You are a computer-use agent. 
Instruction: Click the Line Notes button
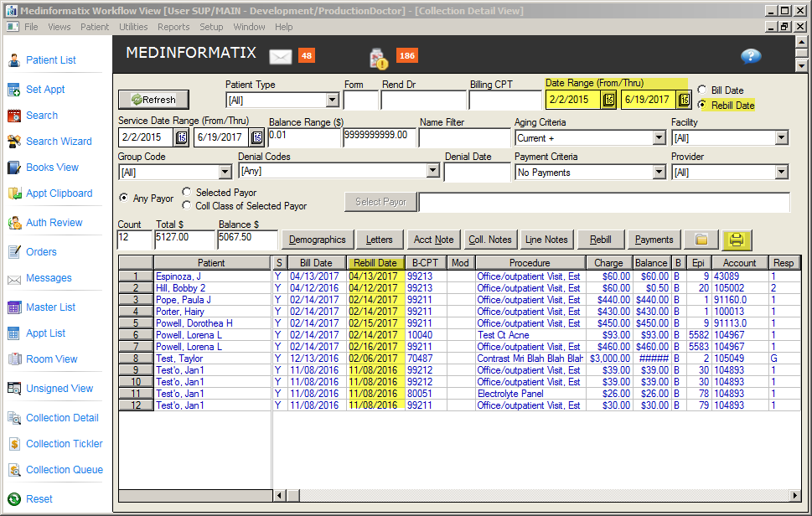click(546, 240)
